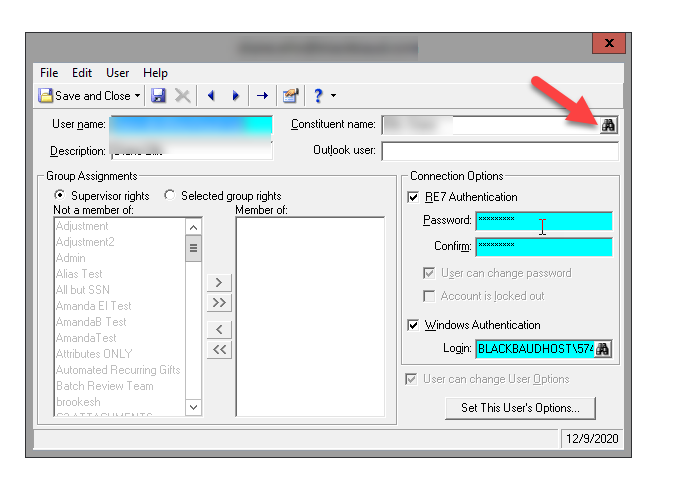This screenshot has height=484, width=689.
Task: Click the 12/9/2020 date in status bar
Action: tap(592, 439)
